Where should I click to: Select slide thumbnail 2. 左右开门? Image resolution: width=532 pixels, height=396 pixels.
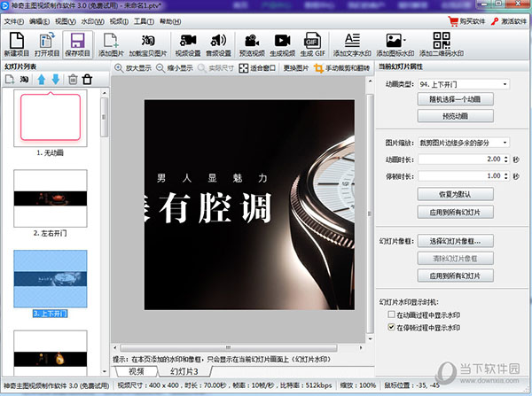(51, 198)
